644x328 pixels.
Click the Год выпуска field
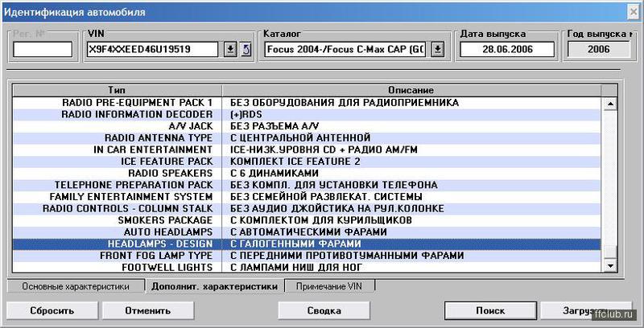[x=598, y=50]
